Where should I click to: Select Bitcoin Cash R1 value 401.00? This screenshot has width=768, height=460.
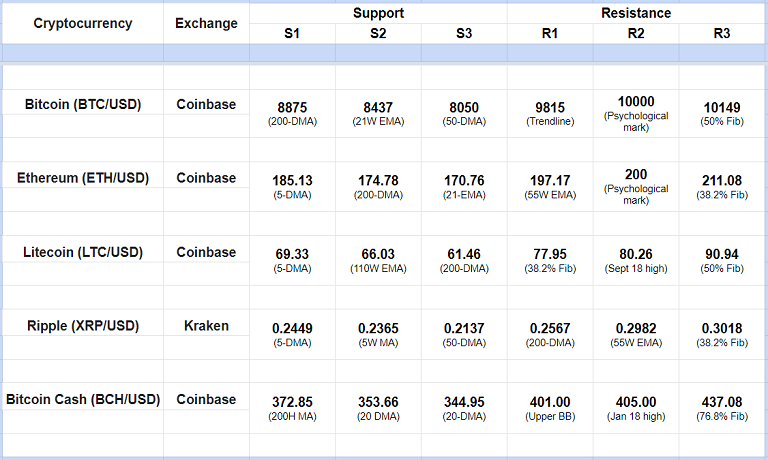[x=550, y=403]
